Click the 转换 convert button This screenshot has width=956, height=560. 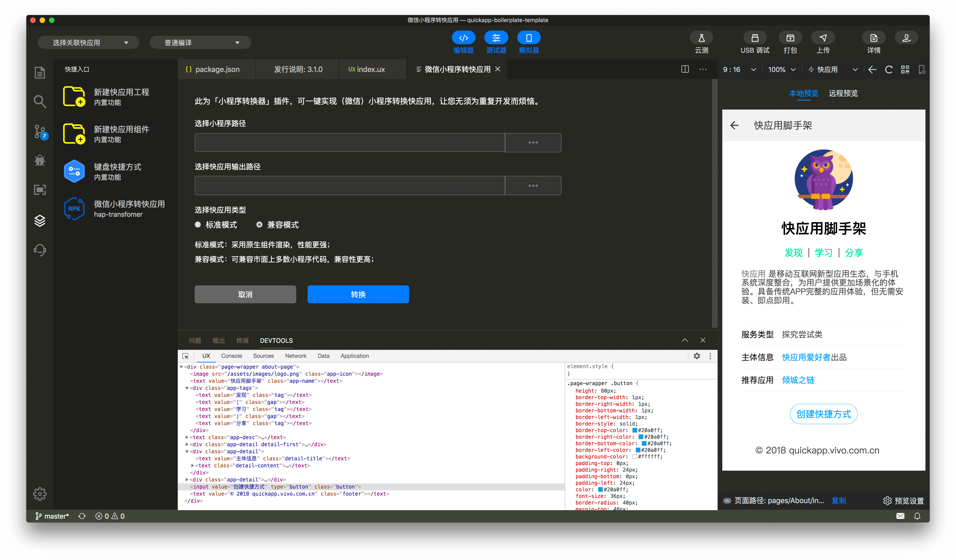(358, 294)
